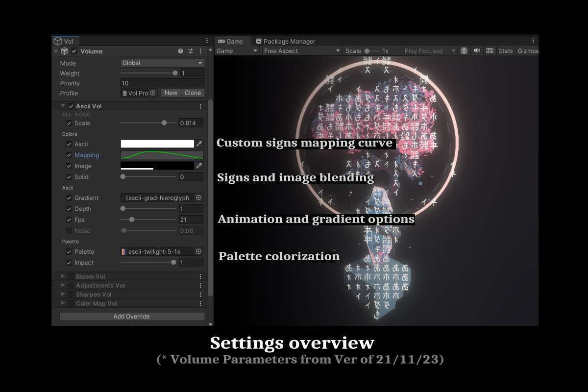Disable the Scale override checkbox

pos(69,123)
